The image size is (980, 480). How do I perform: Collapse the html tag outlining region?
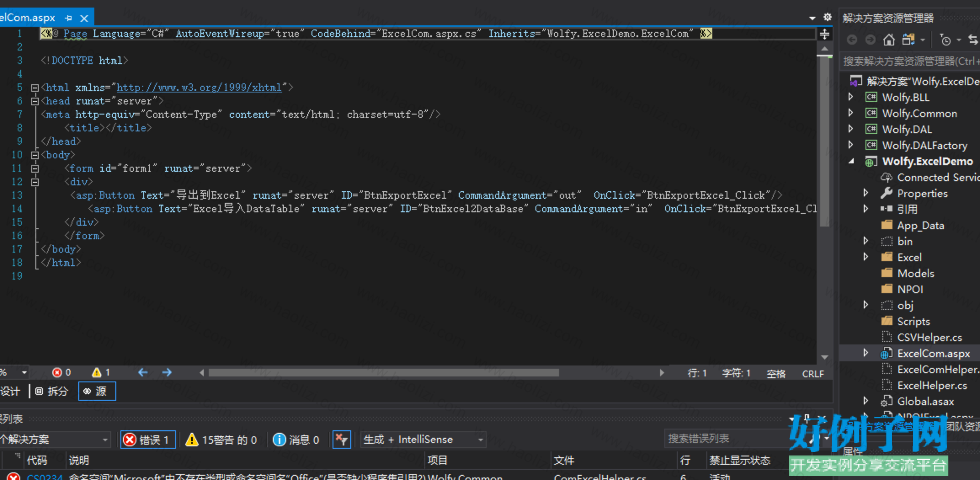tap(35, 88)
